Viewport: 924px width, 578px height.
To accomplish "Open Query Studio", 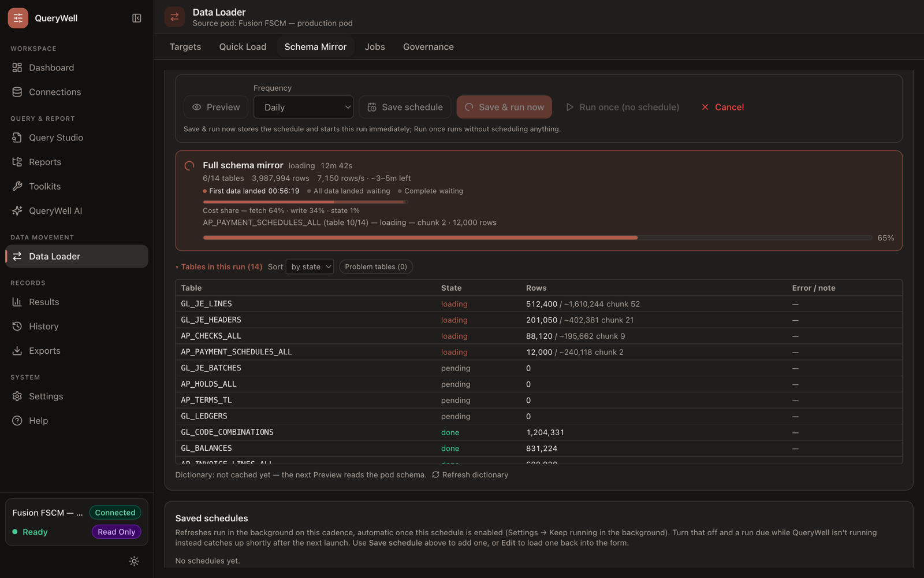I will coord(76,138).
